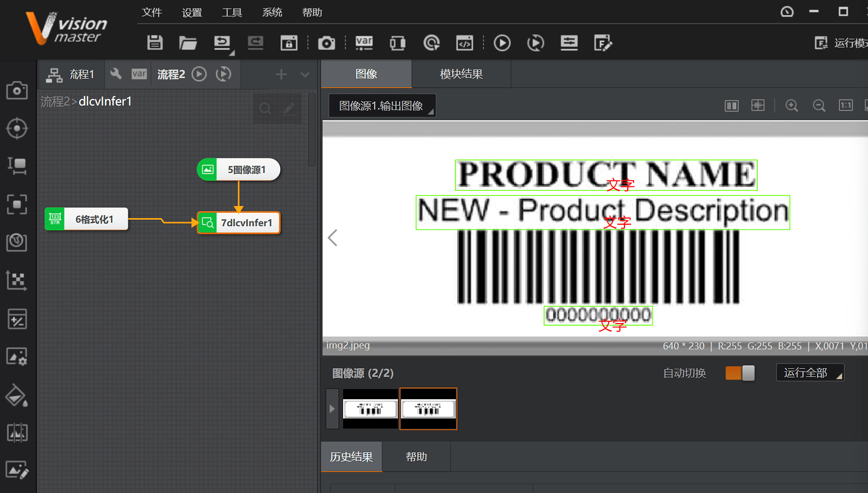Click the camera capture toolbar icon

point(326,43)
